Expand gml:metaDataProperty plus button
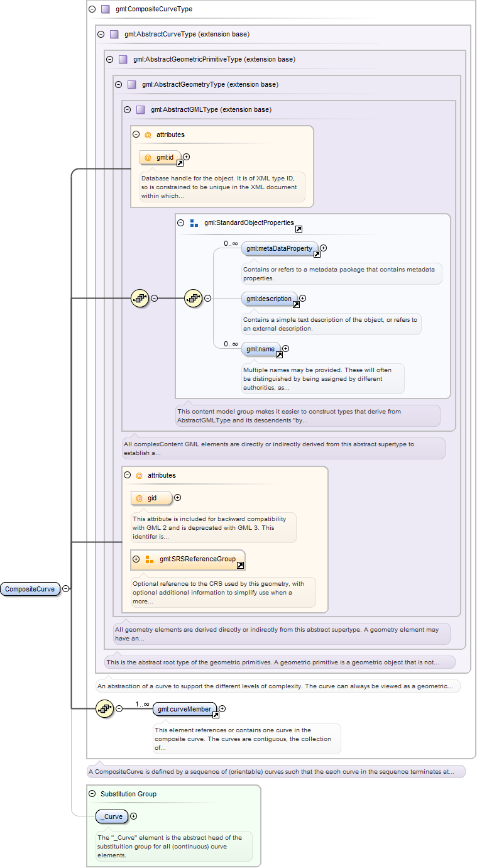 pyautogui.click(x=324, y=248)
